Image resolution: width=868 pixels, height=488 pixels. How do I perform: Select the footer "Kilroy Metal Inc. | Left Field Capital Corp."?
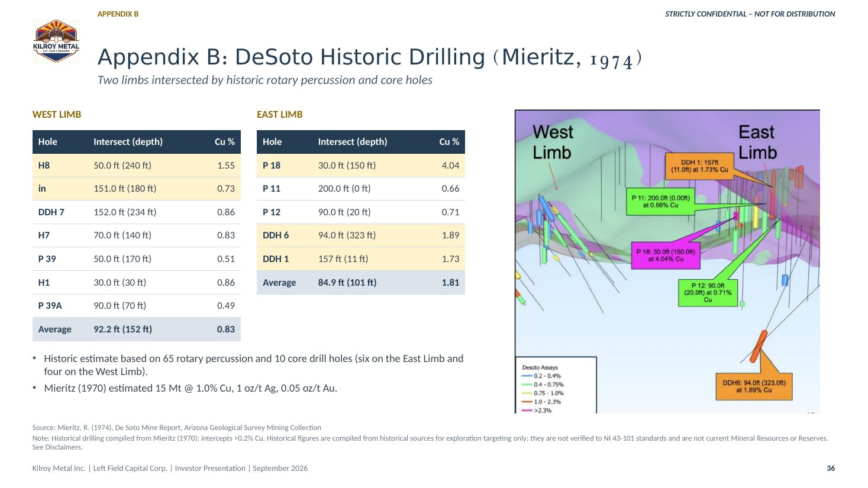click(x=170, y=468)
